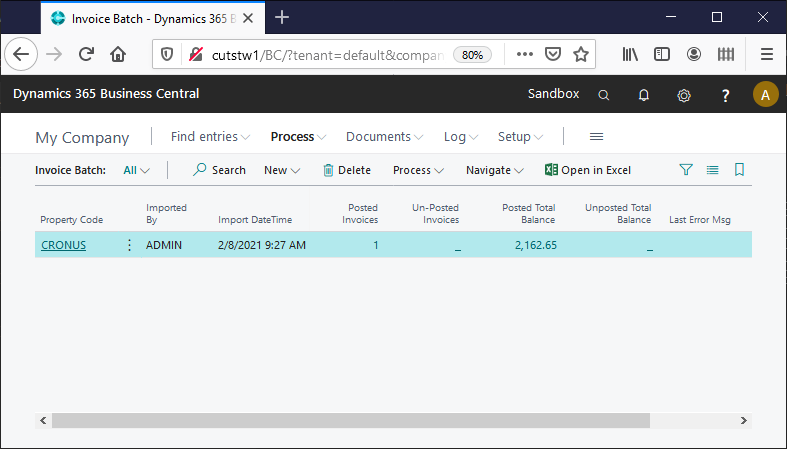
Task: Open My Company home link
Action: [82, 137]
